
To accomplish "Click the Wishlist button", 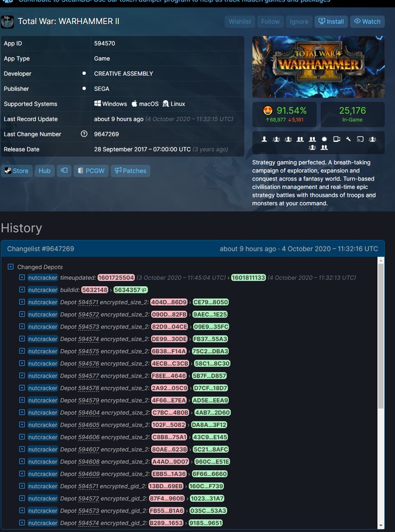I will (x=240, y=22).
